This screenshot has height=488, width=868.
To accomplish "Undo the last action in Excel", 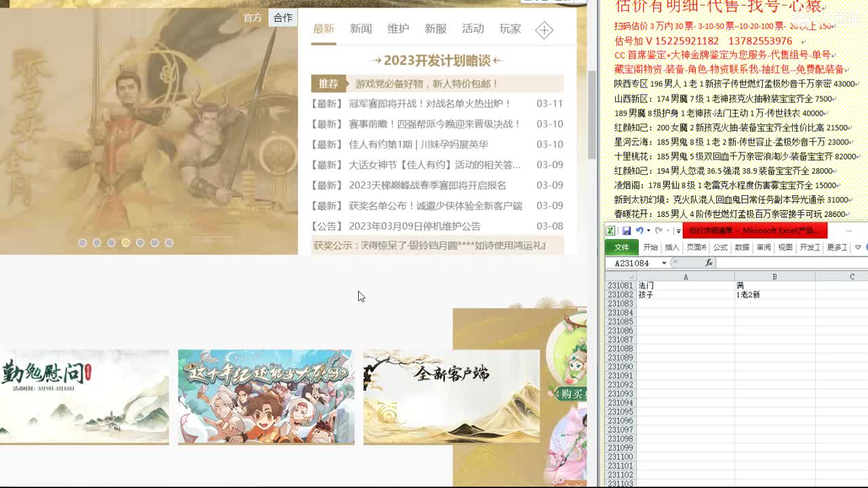I will (x=639, y=231).
